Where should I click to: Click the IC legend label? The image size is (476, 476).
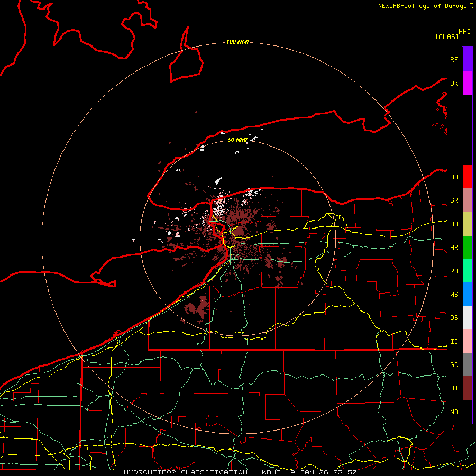coord(454,342)
